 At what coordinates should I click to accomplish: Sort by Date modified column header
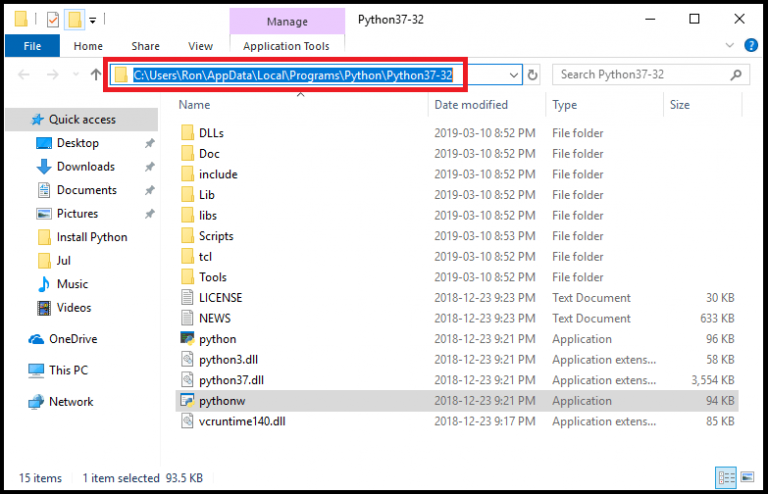(x=471, y=105)
